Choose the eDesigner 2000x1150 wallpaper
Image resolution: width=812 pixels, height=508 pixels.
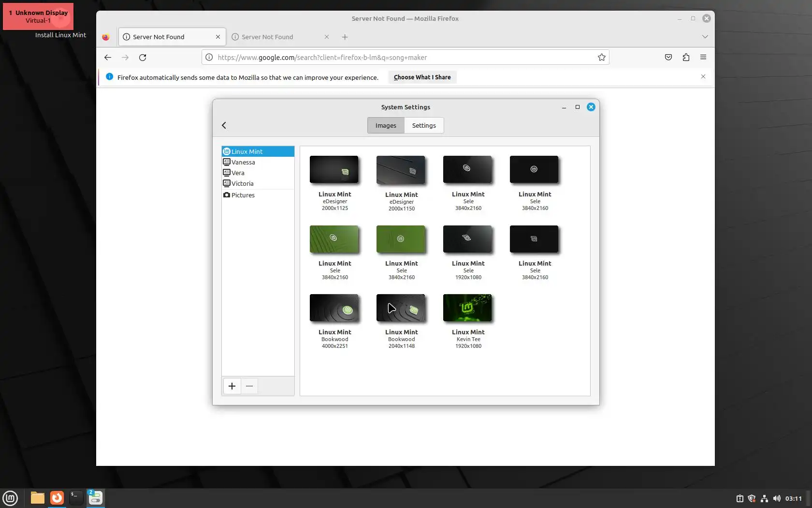[x=401, y=170]
